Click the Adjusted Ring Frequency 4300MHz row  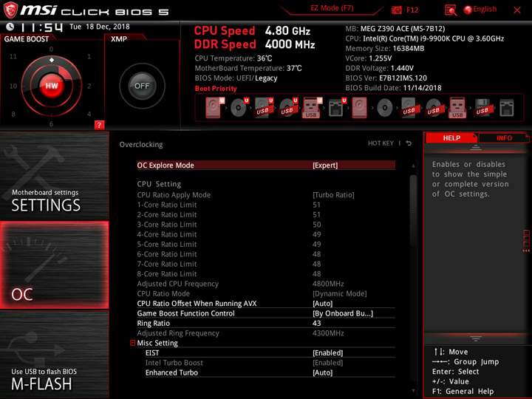tap(266, 332)
